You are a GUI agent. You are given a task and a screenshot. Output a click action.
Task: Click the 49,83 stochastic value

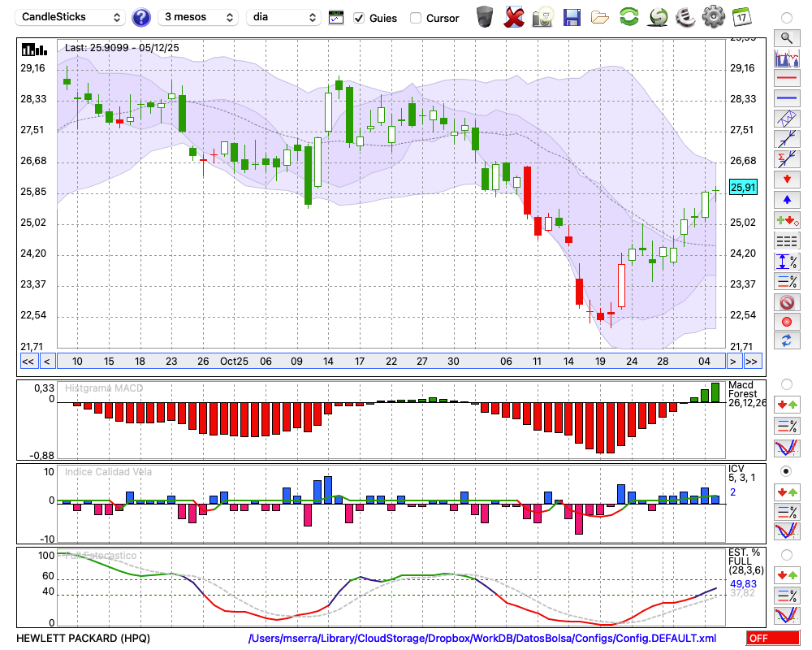(743, 584)
